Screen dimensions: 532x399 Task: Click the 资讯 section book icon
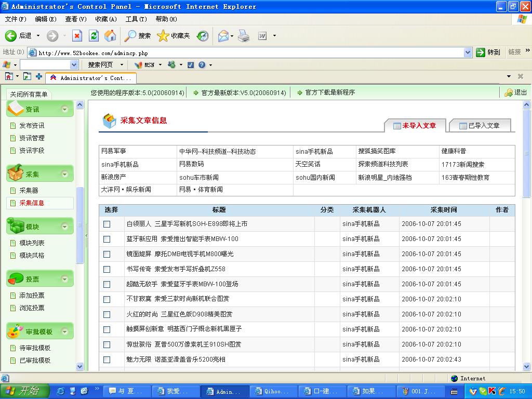click(x=15, y=109)
